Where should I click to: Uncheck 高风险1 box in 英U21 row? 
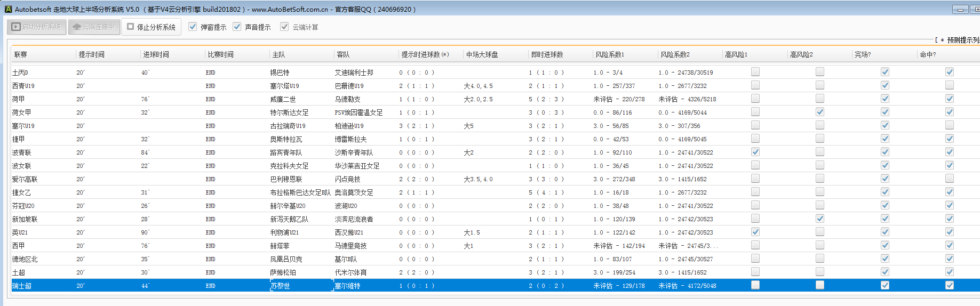[x=755, y=232]
